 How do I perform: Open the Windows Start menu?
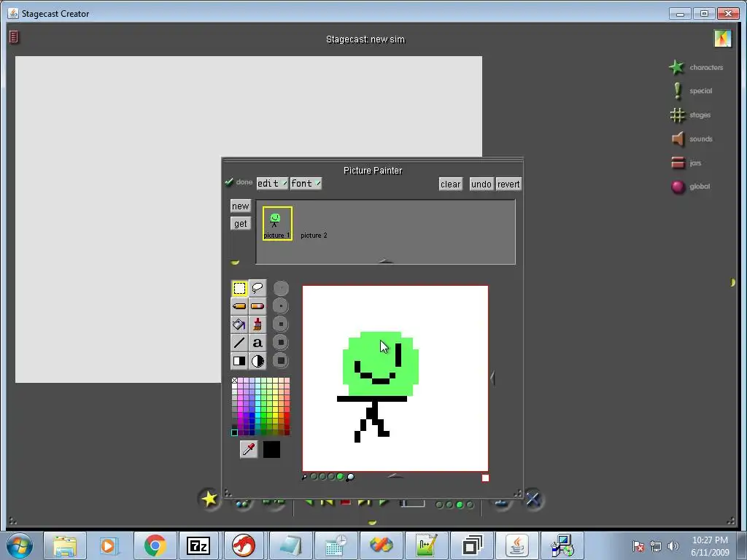tap(20, 545)
